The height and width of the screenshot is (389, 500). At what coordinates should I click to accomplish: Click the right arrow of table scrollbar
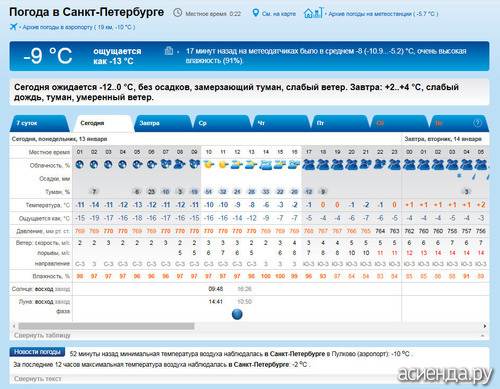coord(485,326)
